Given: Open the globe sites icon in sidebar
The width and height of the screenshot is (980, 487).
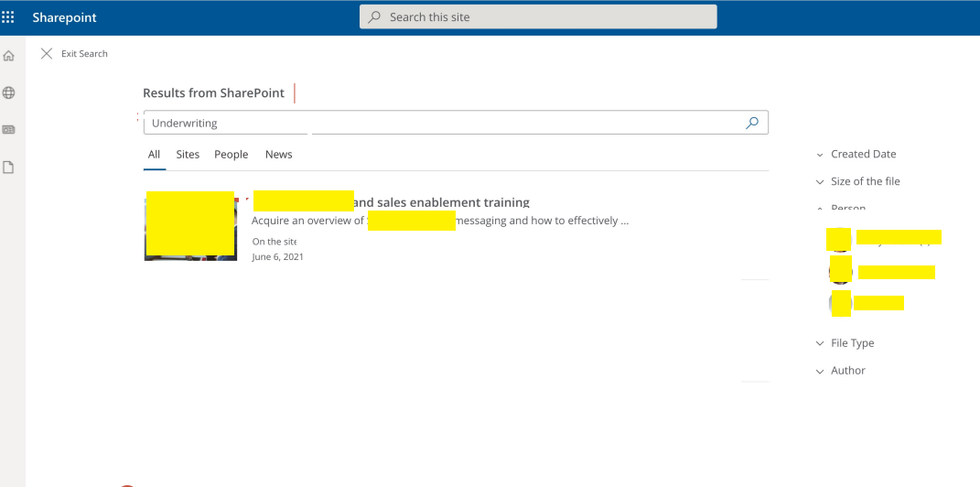Looking at the screenshot, I should coord(9,93).
